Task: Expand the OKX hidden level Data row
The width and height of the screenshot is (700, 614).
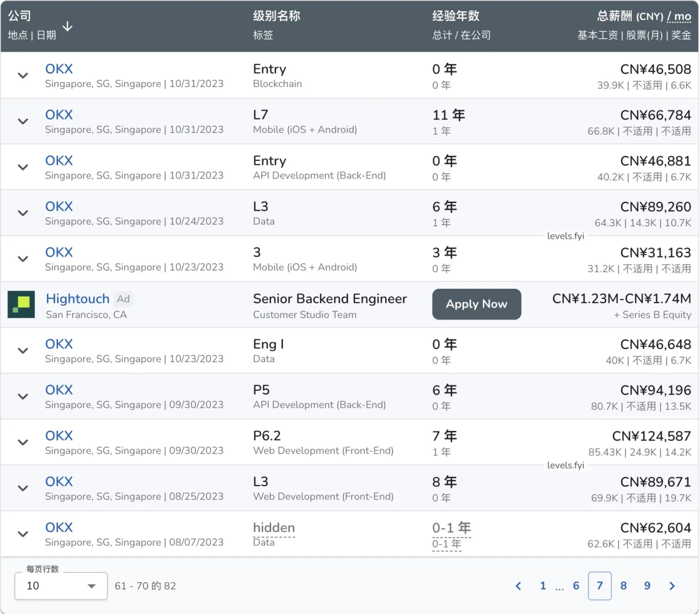Action: click(23, 534)
